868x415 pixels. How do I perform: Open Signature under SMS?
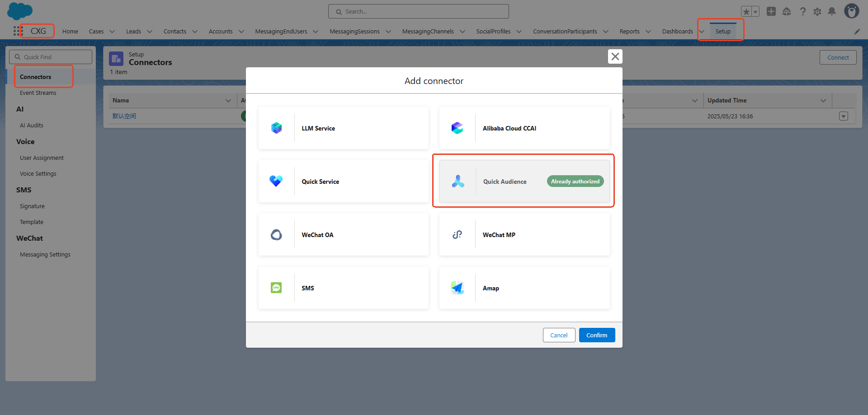[32, 206]
